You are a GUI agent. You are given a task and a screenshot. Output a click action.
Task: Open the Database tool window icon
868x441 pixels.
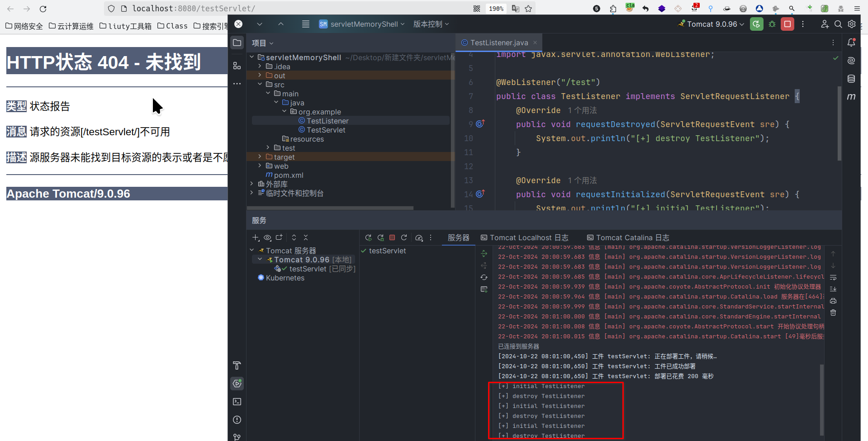pyautogui.click(x=851, y=79)
